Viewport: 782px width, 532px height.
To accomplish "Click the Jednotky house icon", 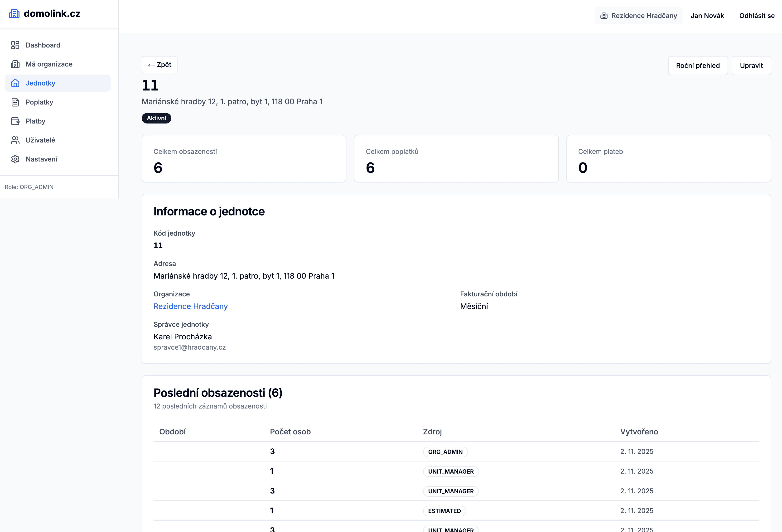I will tap(15, 83).
